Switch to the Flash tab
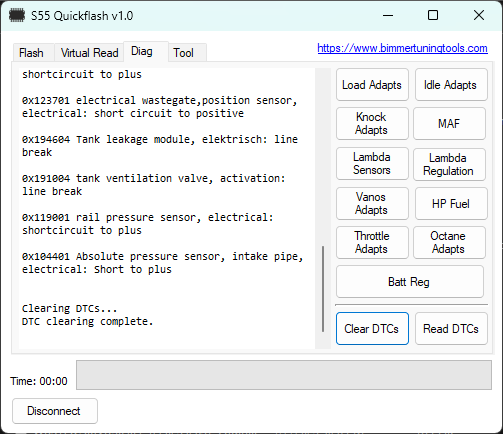 33,53
